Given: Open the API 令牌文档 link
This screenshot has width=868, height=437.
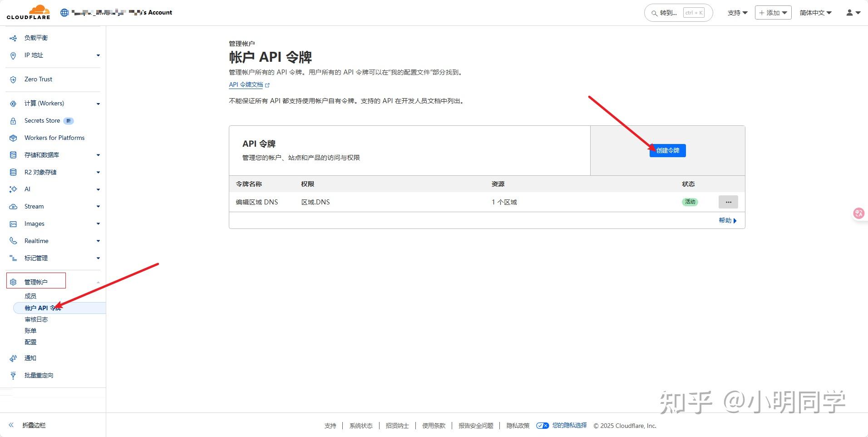Looking at the screenshot, I should click(x=246, y=84).
